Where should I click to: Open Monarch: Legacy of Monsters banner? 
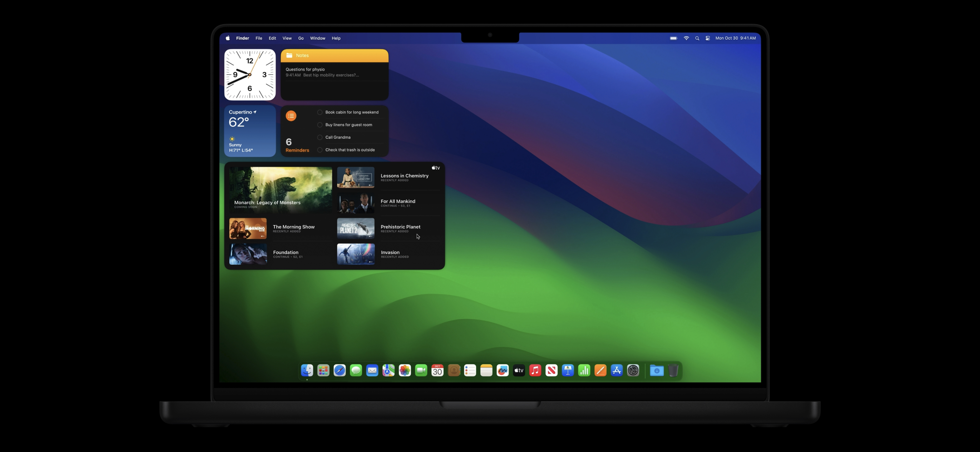[x=280, y=190]
